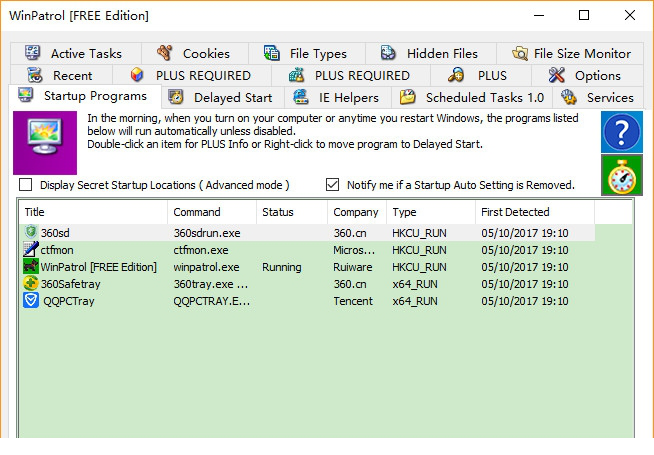Sort list by Type column header
The width and height of the screenshot is (654, 455).
coord(431,212)
